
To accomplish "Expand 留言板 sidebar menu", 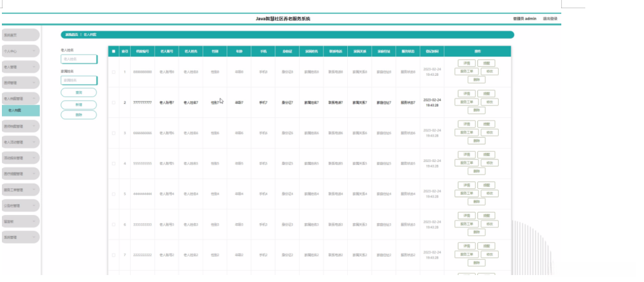I will [21, 221].
